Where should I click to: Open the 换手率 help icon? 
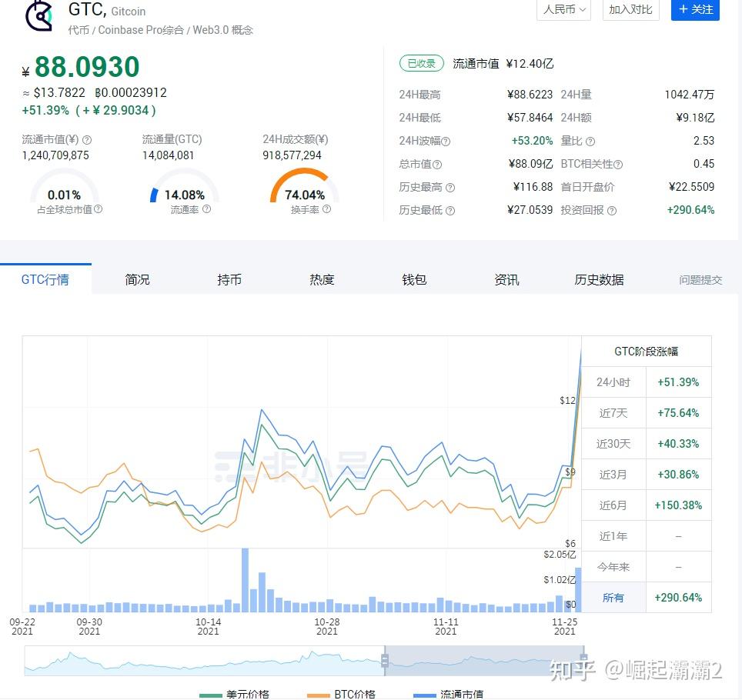point(327,208)
